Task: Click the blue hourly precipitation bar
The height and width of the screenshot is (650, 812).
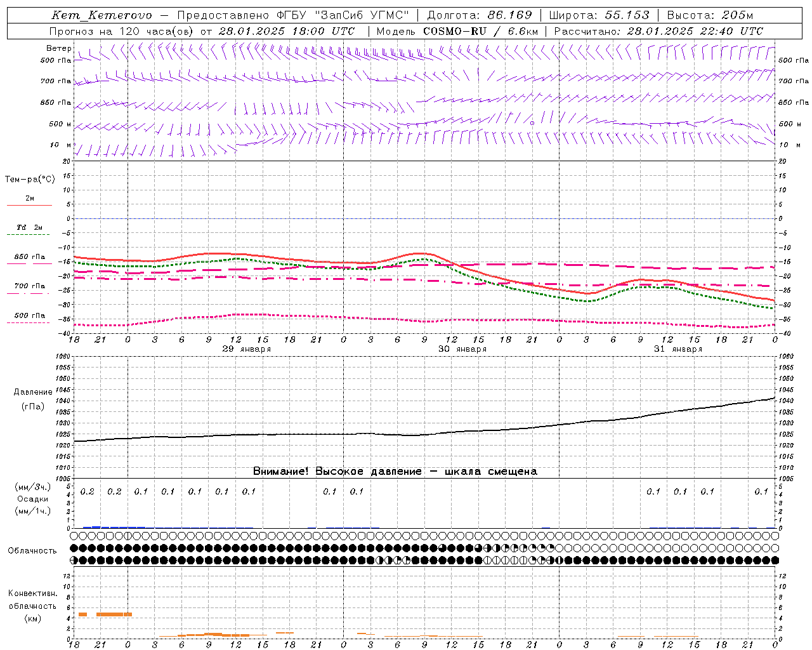Action: coord(114,527)
